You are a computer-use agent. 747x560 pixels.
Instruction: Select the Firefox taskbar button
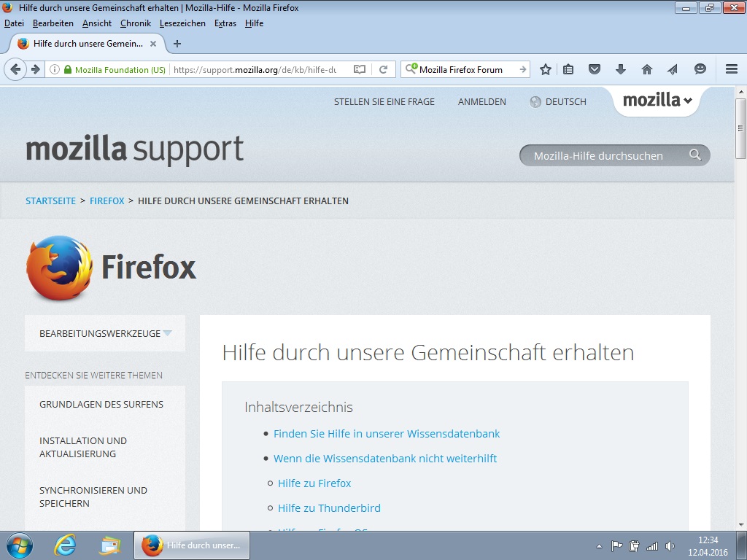192,545
